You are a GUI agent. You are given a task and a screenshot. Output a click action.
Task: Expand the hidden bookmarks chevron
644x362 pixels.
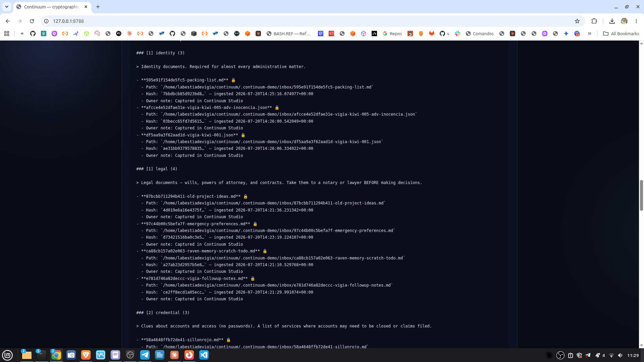pyautogui.click(x=589, y=34)
